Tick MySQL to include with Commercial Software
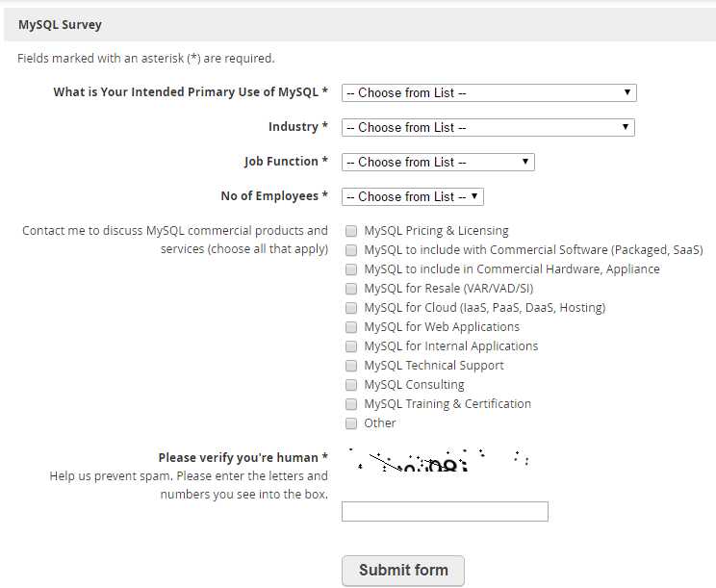Viewport: 716px width, 588px height. click(x=351, y=250)
